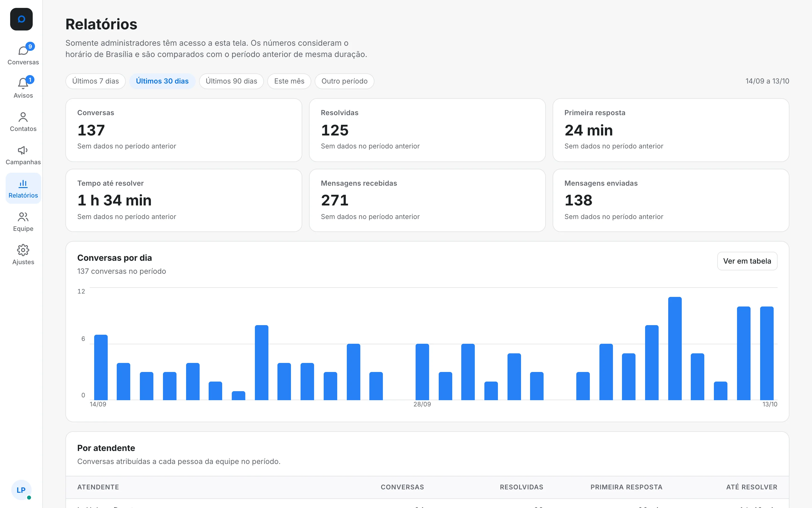Click the Conversas por dia heading
812x508 pixels.
[x=115, y=258]
